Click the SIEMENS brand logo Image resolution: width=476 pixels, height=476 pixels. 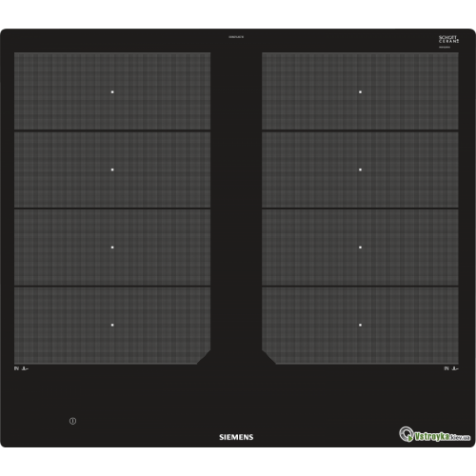tap(236, 437)
